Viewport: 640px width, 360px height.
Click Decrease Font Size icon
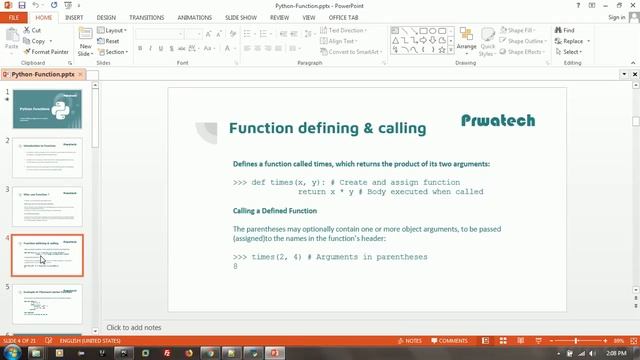point(219,34)
